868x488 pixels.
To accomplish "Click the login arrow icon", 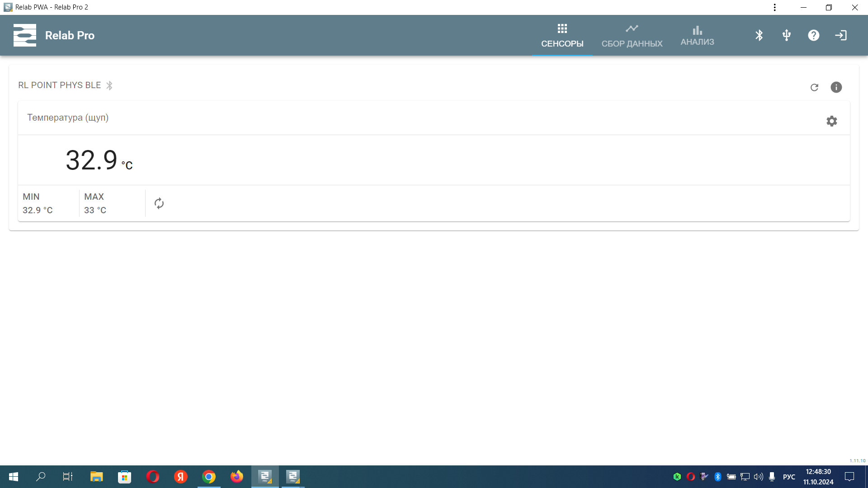I will pos(841,35).
